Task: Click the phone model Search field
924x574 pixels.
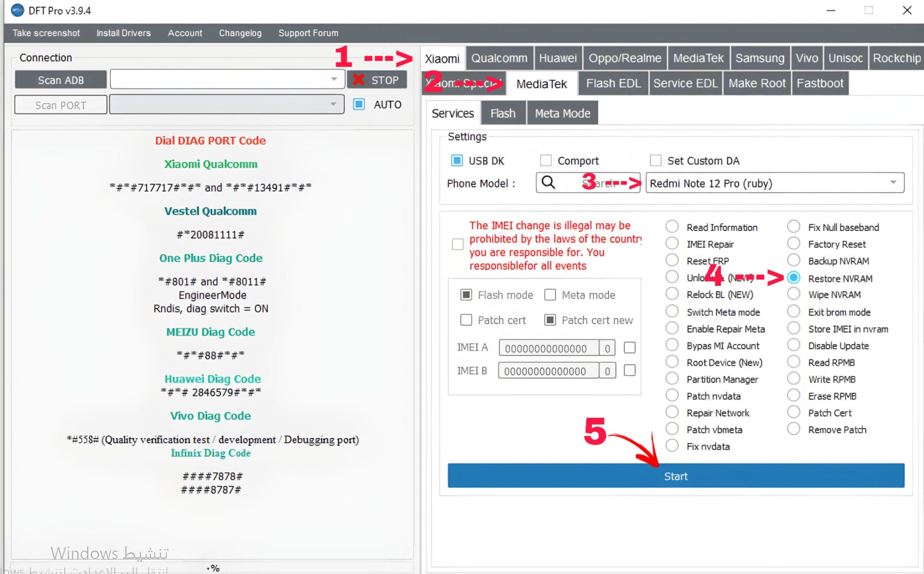Action: tap(588, 183)
